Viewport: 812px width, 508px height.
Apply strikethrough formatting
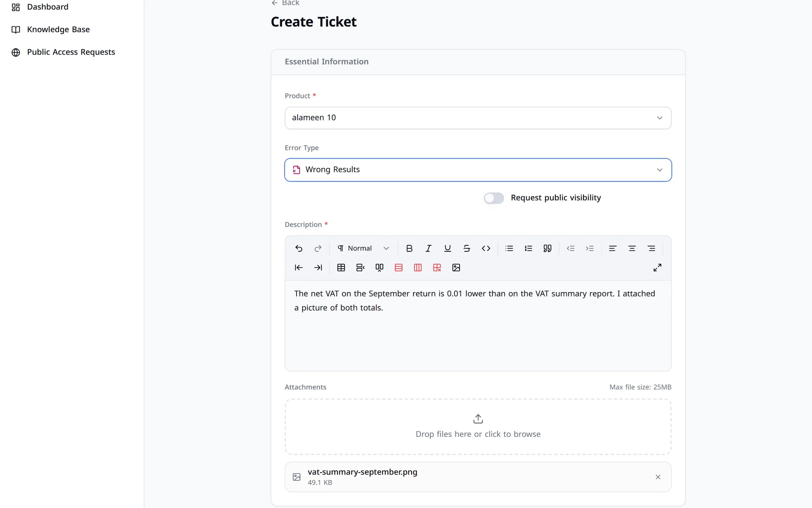(x=467, y=248)
